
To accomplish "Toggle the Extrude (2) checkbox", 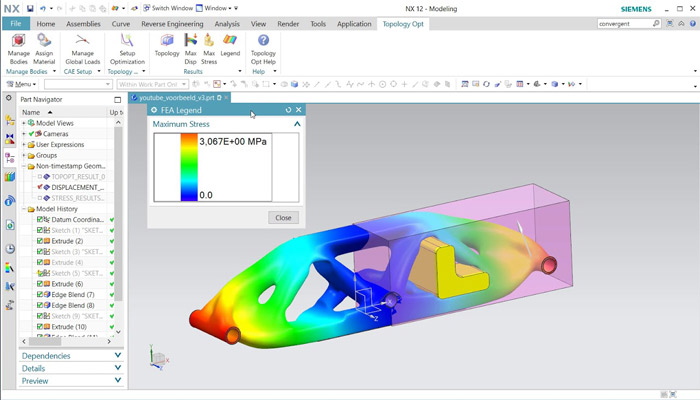I will pos(40,241).
